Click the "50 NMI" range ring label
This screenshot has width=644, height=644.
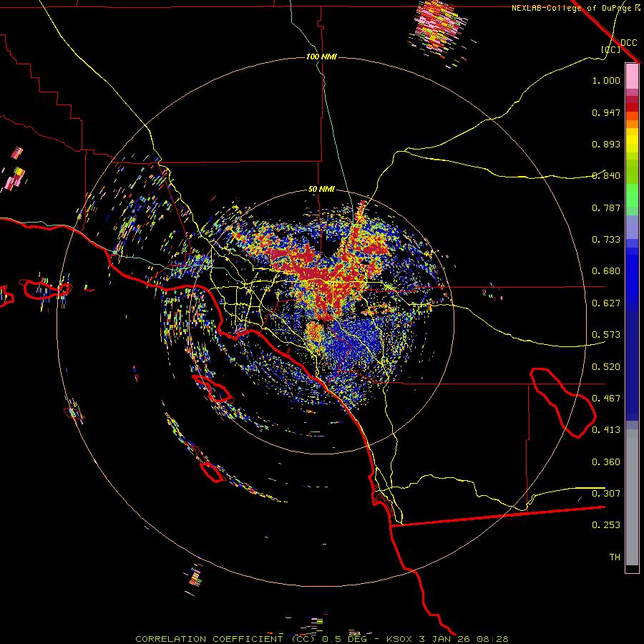[321, 190]
